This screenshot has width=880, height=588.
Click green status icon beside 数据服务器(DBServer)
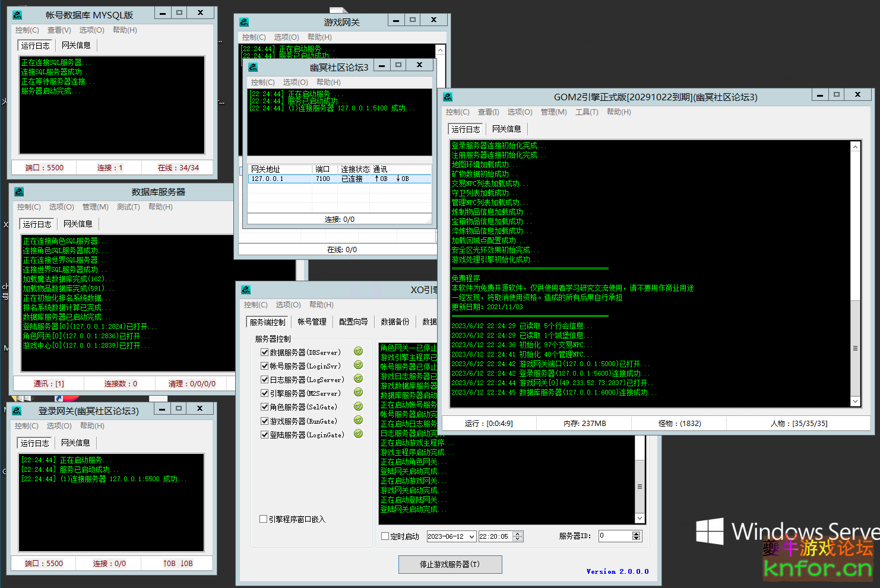coord(358,351)
